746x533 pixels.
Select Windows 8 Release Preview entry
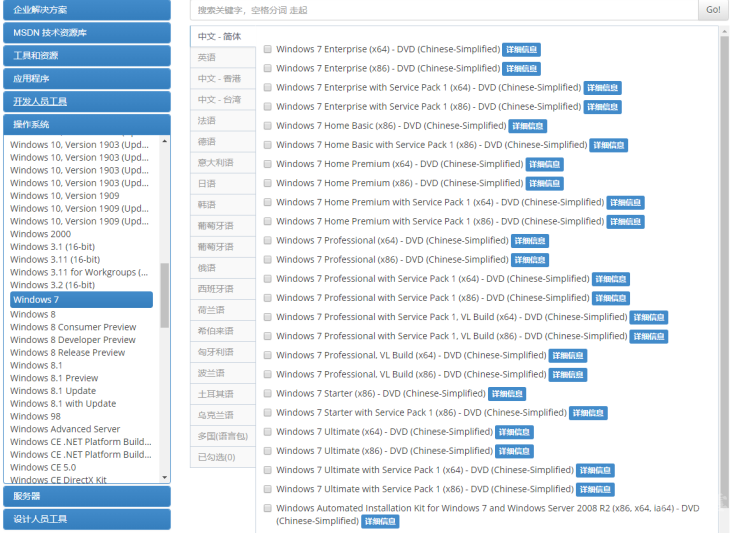68,352
